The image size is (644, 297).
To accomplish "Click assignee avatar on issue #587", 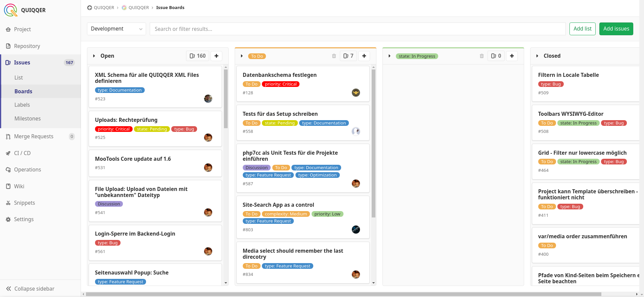I will click(x=356, y=184).
